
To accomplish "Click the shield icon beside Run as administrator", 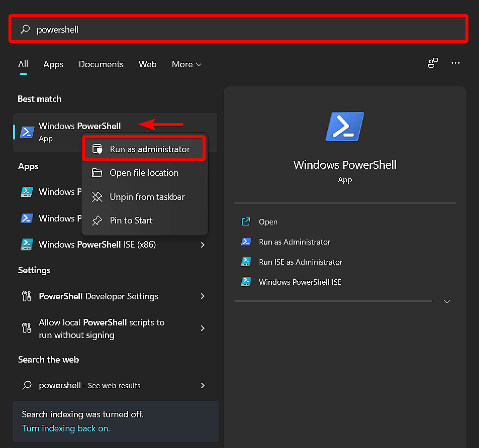I will [98, 149].
